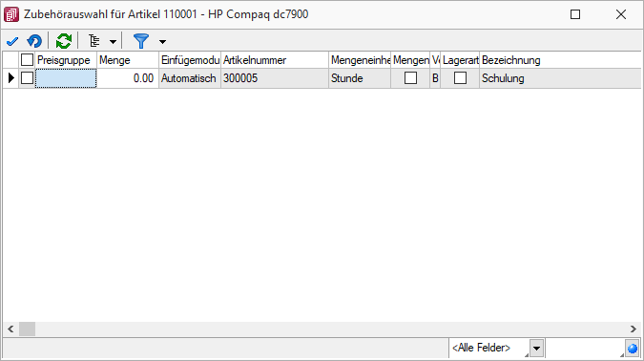Click the tree structure view icon
Screen dimensions: 644x361
[x=94, y=41]
